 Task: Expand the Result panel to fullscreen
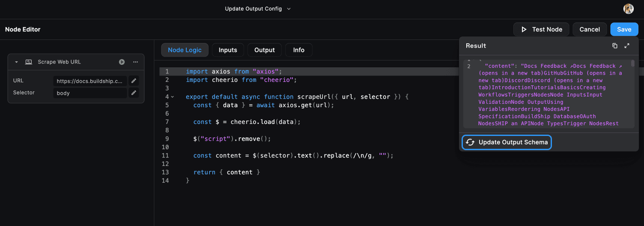pos(627,46)
